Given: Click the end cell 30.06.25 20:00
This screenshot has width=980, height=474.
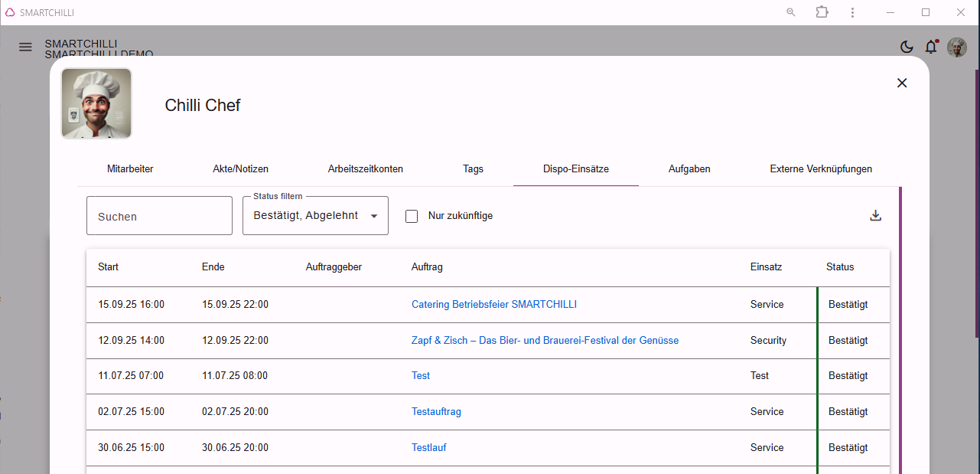Looking at the screenshot, I should [x=235, y=447].
